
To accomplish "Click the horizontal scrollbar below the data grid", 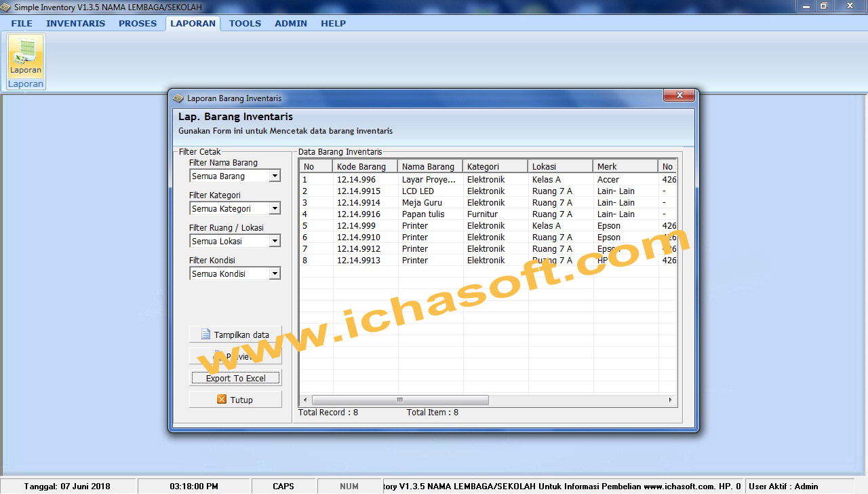I will click(x=399, y=400).
